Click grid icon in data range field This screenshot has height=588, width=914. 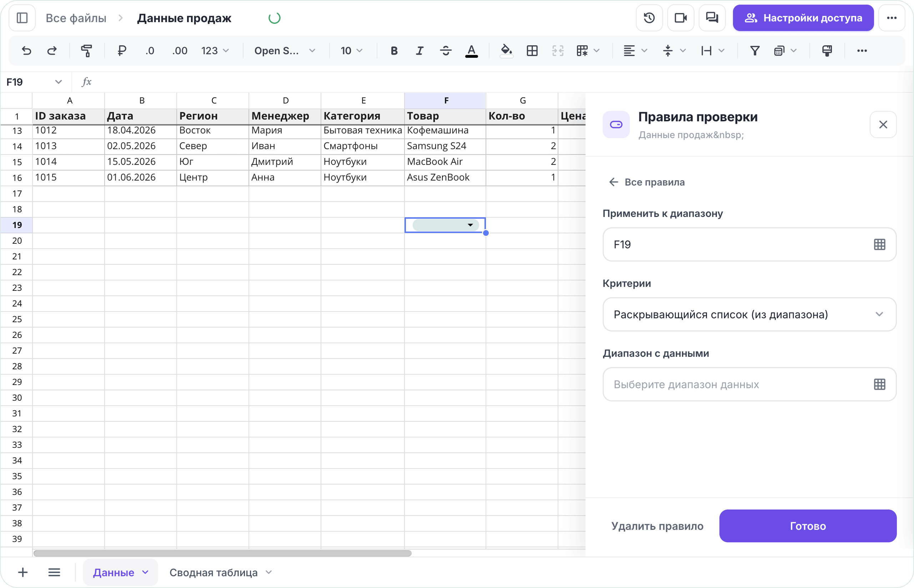(880, 385)
